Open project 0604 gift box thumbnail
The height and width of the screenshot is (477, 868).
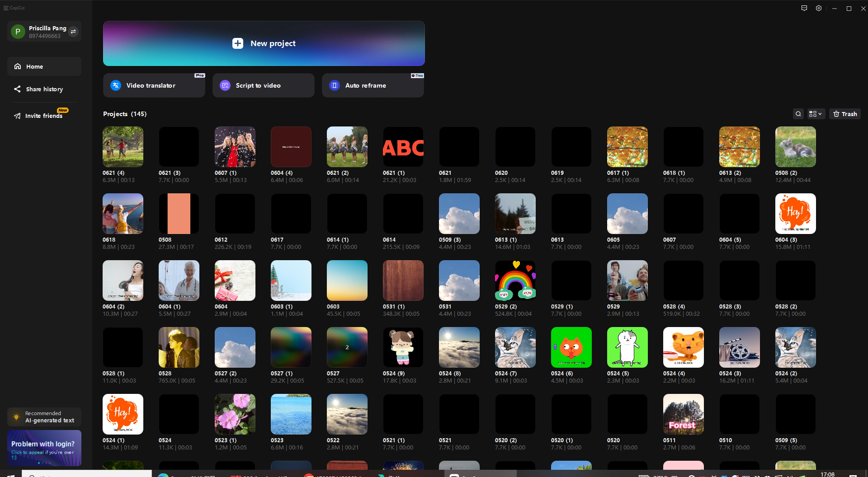click(x=235, y=281)
